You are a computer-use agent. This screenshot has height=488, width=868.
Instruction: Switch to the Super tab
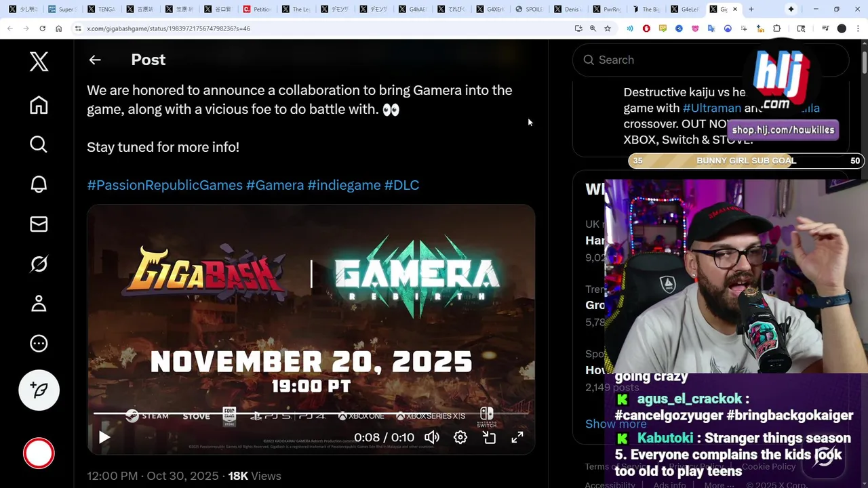pyautogui.click(x=62, y=9)
